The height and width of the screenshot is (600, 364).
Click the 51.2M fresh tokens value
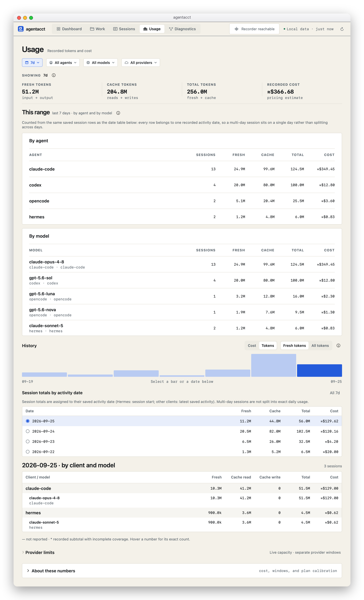[x=30, y=92]
